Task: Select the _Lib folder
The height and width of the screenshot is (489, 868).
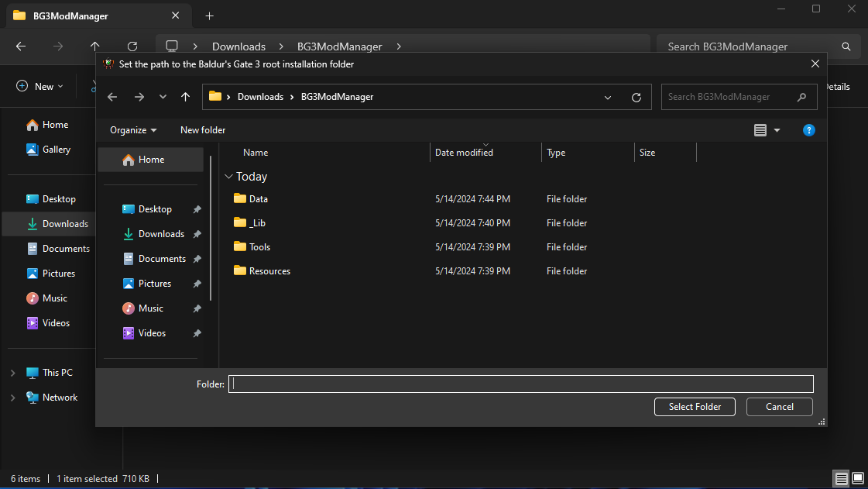Action: click(257, 223)
